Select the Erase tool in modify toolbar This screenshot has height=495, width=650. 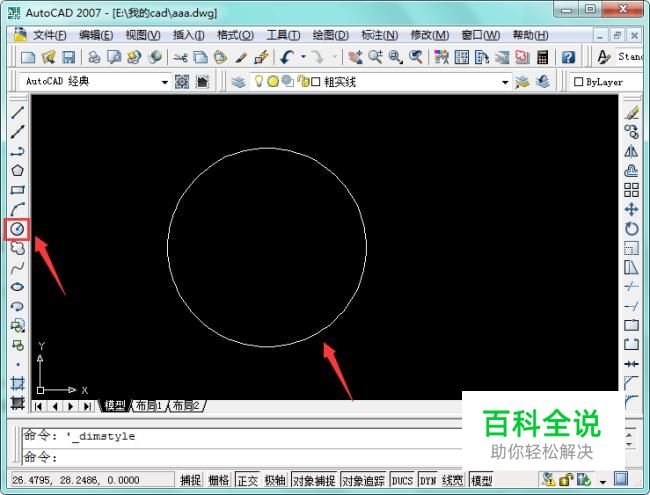coord(632,112)
